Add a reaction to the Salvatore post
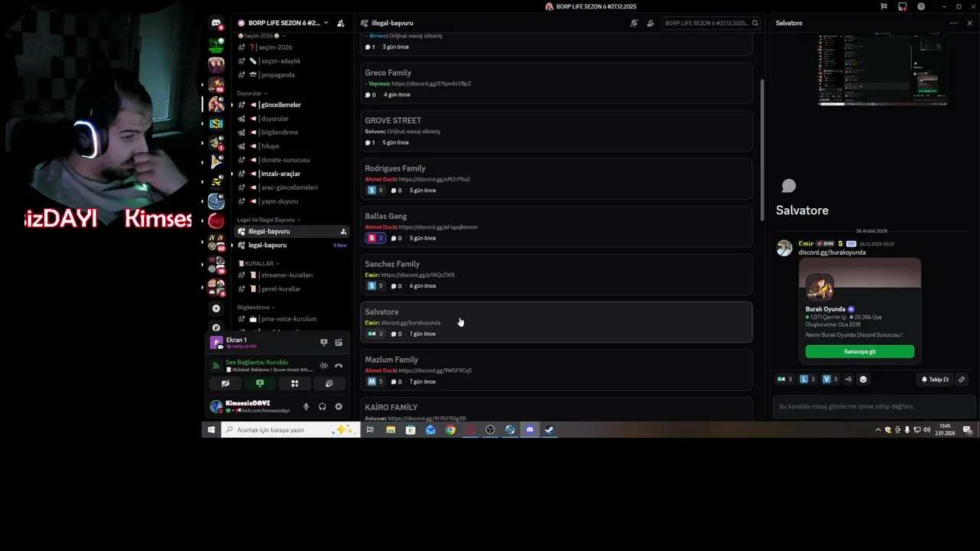Image resolution: width=980 pixels, height=551 pixels. click(x=863, y=379)
